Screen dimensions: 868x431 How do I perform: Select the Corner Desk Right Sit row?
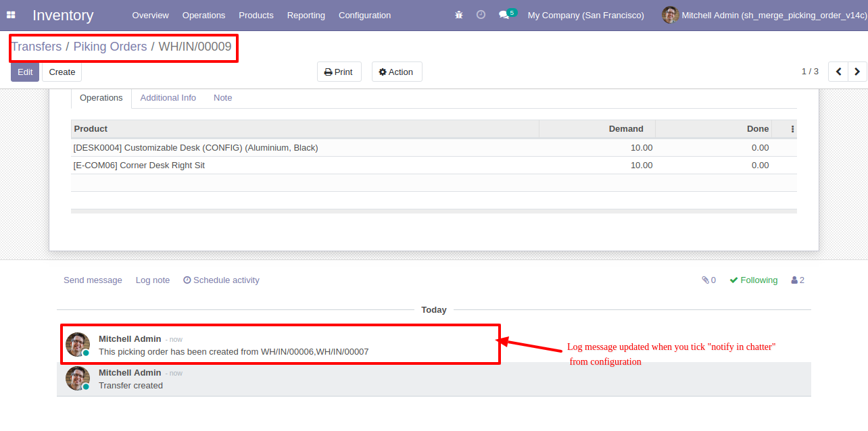coord(434,166)
